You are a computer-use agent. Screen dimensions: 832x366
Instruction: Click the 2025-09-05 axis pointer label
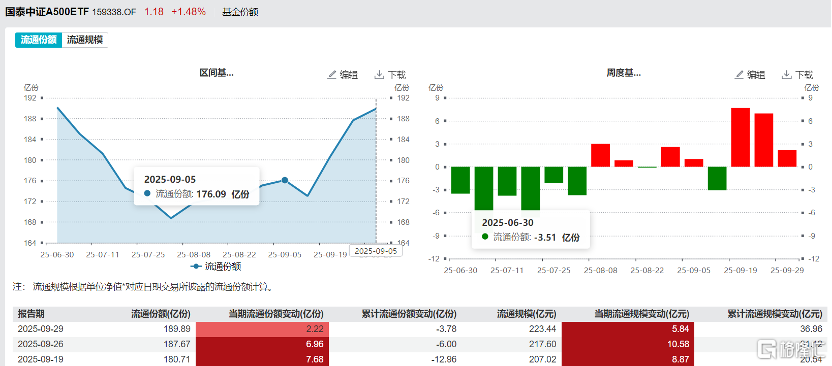[376, 250]
